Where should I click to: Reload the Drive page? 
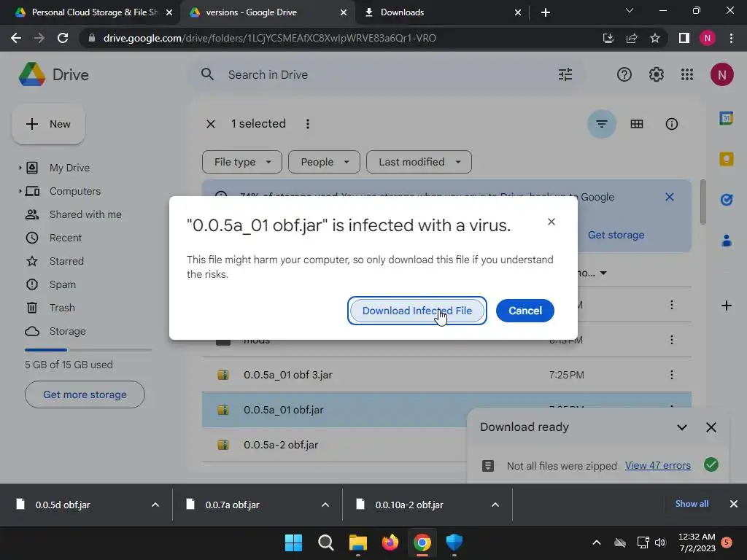[63, 38]
